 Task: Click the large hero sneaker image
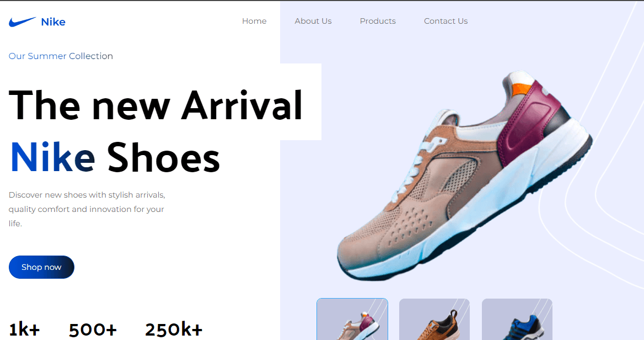pyautogui.click(x=464, y=176)
